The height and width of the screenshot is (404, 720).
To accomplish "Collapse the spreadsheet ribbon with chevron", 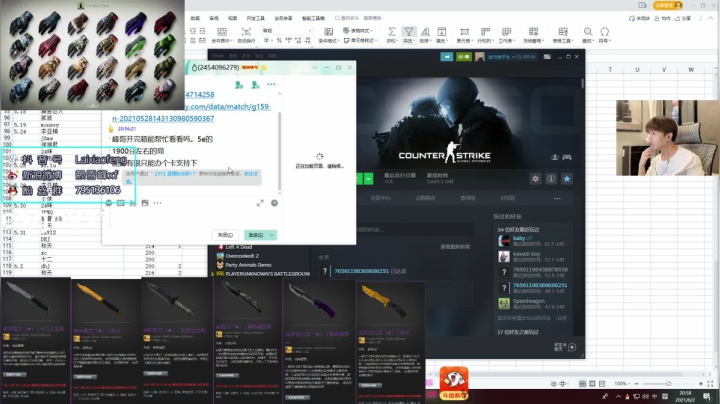I will click(x=710, y=18).
